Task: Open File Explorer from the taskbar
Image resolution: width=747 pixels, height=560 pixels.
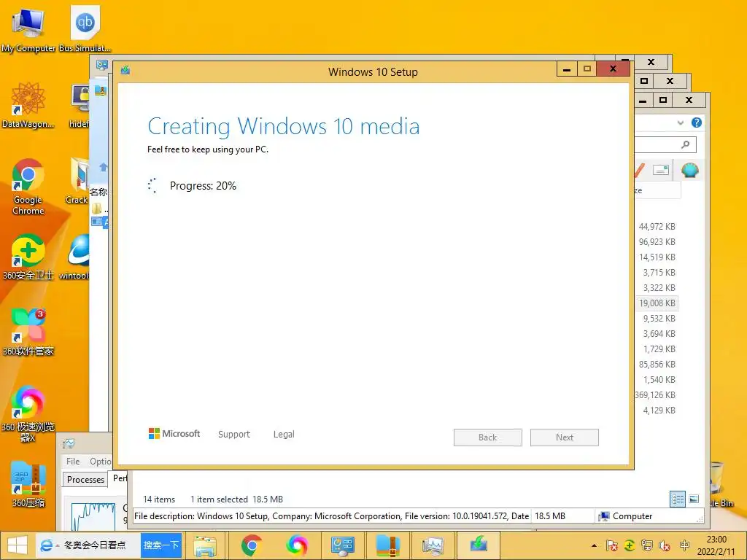Action: point(205,545)
